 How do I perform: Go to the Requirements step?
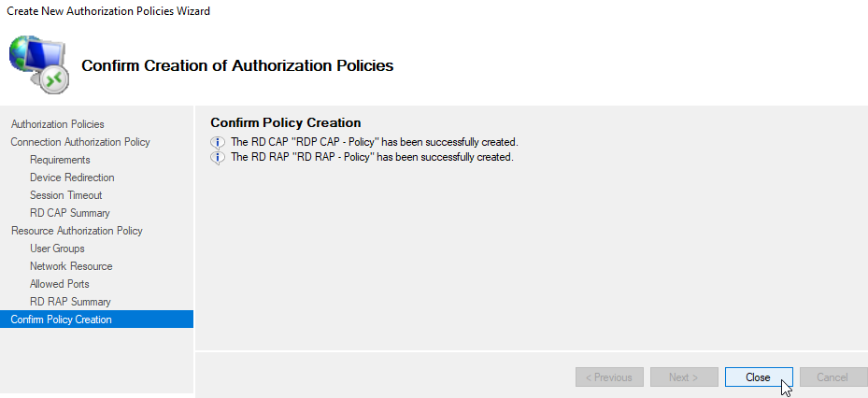click(x=60, y=160)
